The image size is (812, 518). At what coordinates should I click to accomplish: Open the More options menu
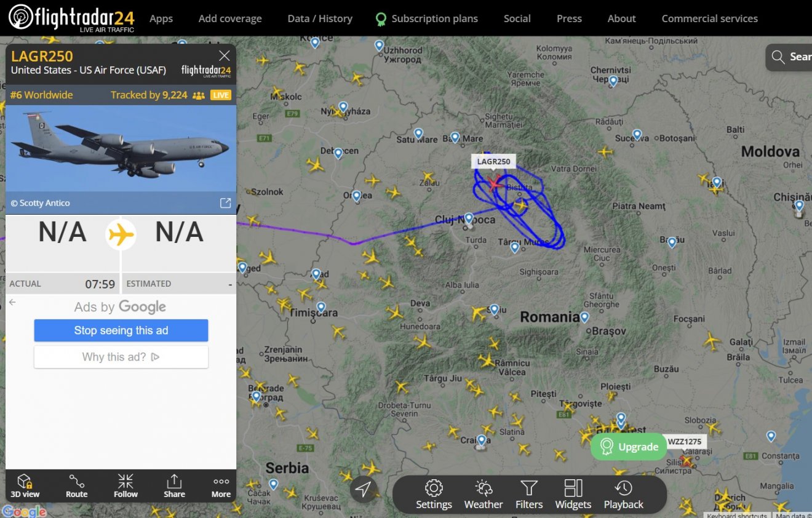(221, 486)
